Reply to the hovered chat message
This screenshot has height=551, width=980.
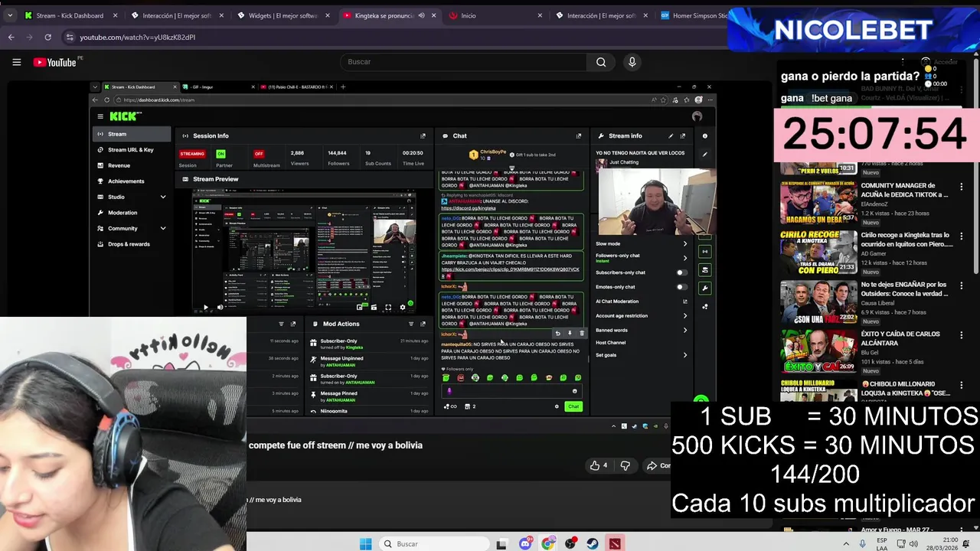557,333
